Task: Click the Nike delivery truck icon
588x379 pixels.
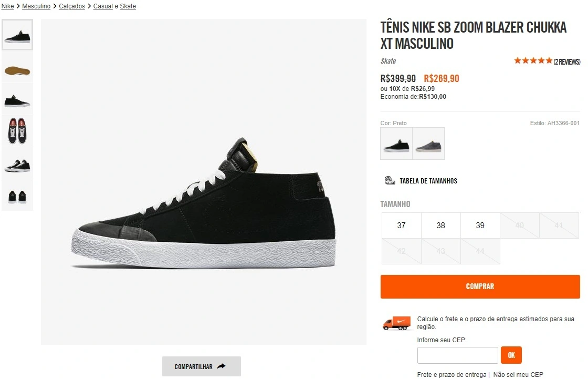Action: tap(396, 323)
